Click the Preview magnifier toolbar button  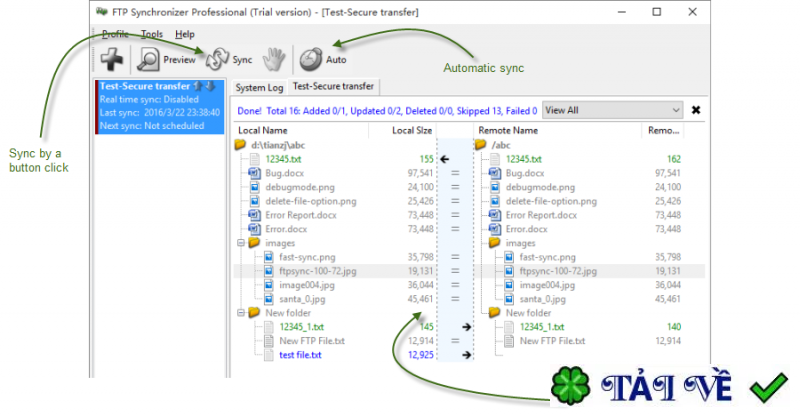(166, 59)
